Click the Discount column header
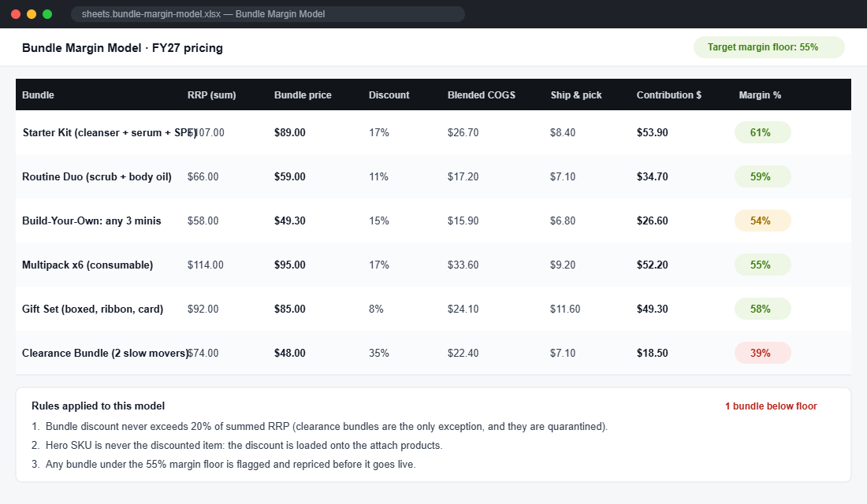This screenshot has width=867, height=504. (x=389, y=95)
